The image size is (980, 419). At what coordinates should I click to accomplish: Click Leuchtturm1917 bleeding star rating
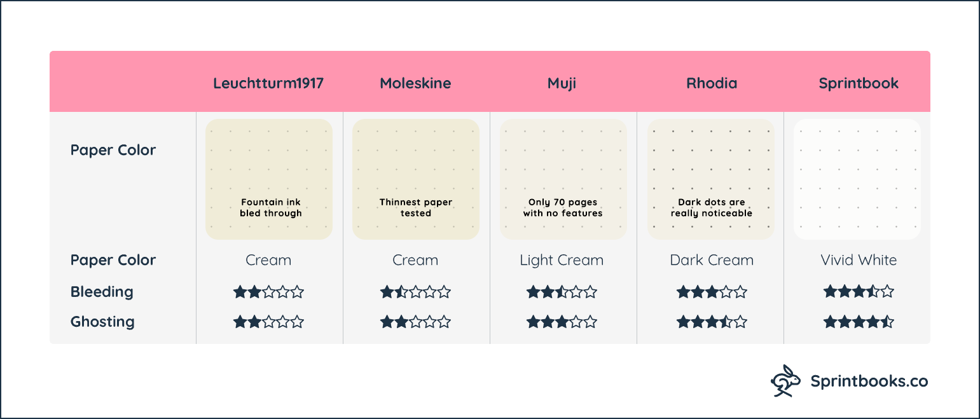(x=269, y=292)
